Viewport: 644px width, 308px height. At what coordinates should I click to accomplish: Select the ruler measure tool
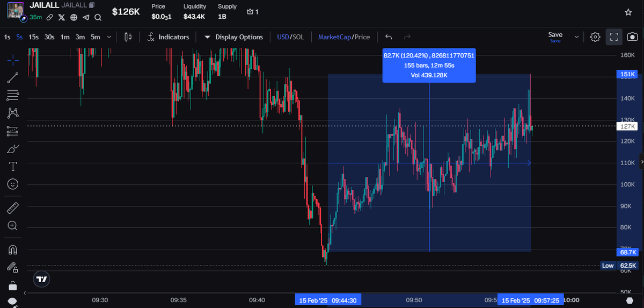[13, 208]
